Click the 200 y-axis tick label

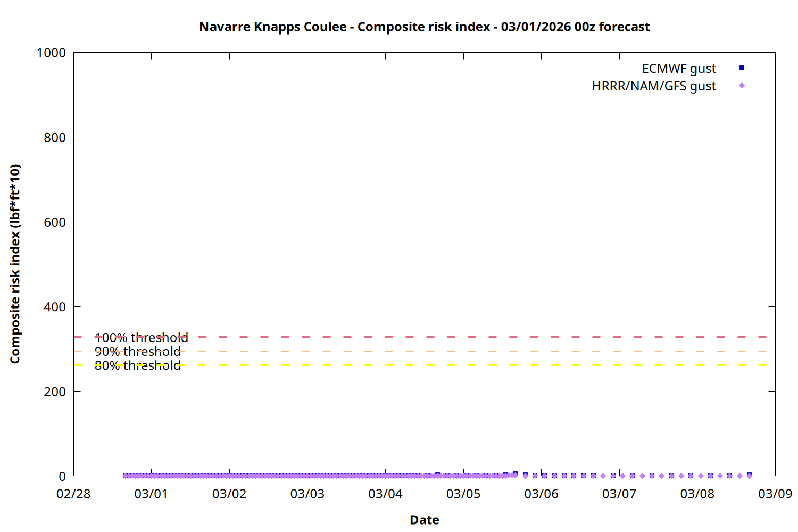(55, 392)
